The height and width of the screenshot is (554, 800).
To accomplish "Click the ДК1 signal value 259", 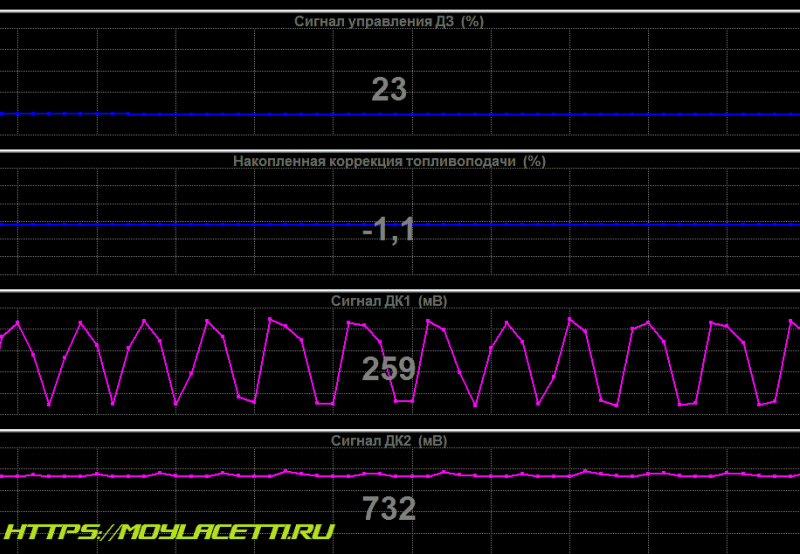I will pos(389,369).
